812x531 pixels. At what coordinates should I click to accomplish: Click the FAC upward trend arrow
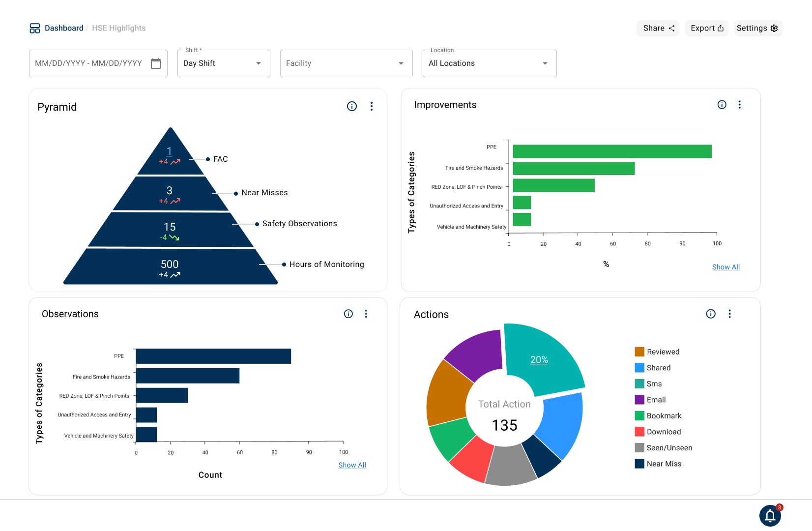click(x=175, y=161)
